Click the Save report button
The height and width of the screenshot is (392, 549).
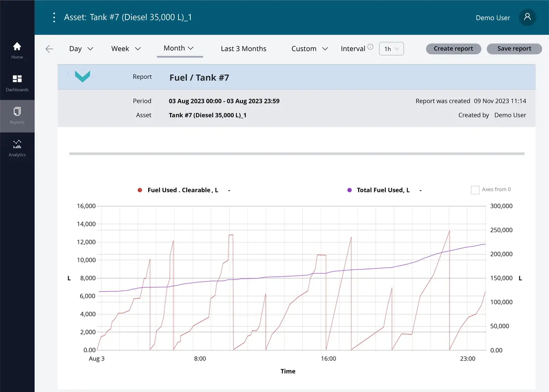click(x=514, y=49)
